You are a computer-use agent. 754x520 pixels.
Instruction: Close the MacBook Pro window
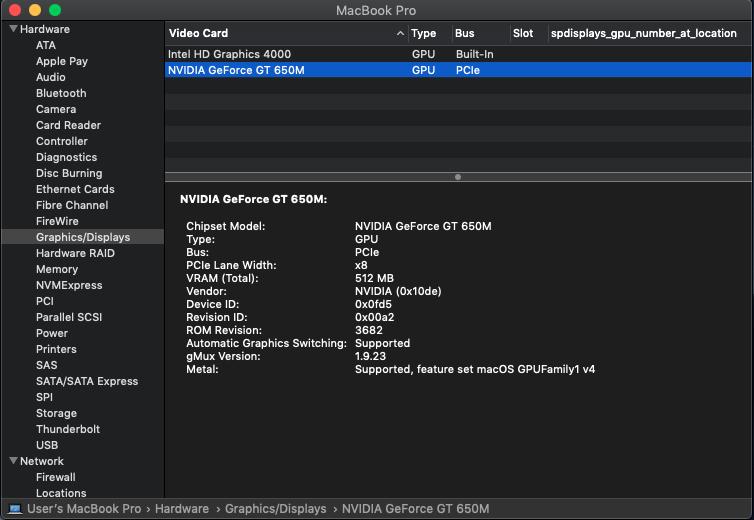(15, 10)
